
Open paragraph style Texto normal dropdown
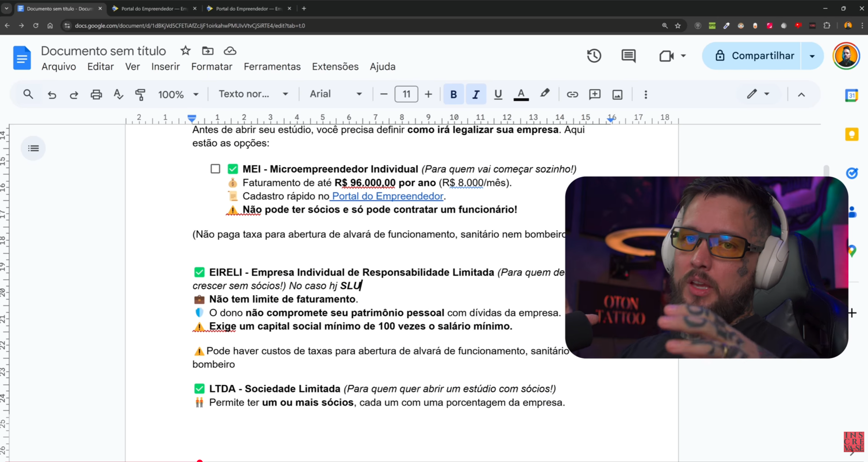click(253, 94)
